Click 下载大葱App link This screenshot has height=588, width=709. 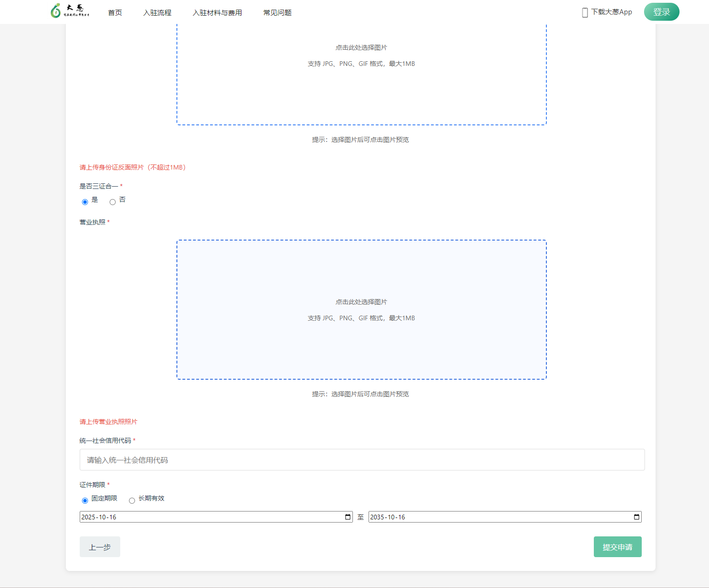[611, 12]
